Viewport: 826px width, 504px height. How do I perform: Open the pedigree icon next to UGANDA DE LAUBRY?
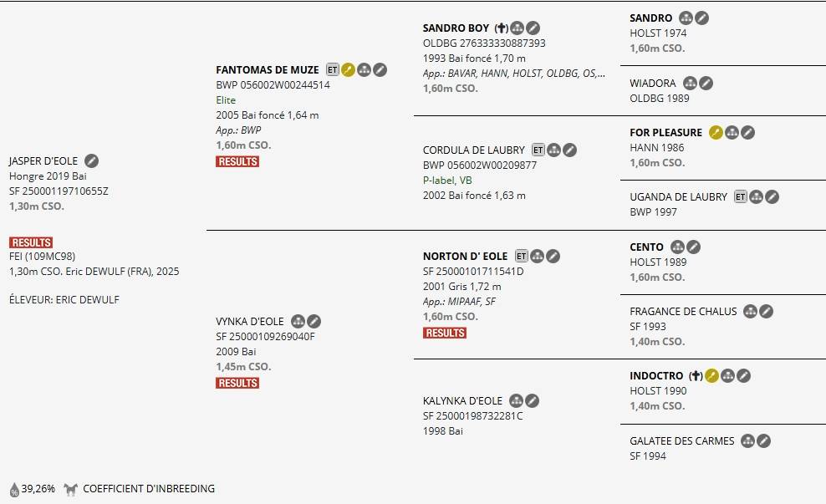pos(757,197)
